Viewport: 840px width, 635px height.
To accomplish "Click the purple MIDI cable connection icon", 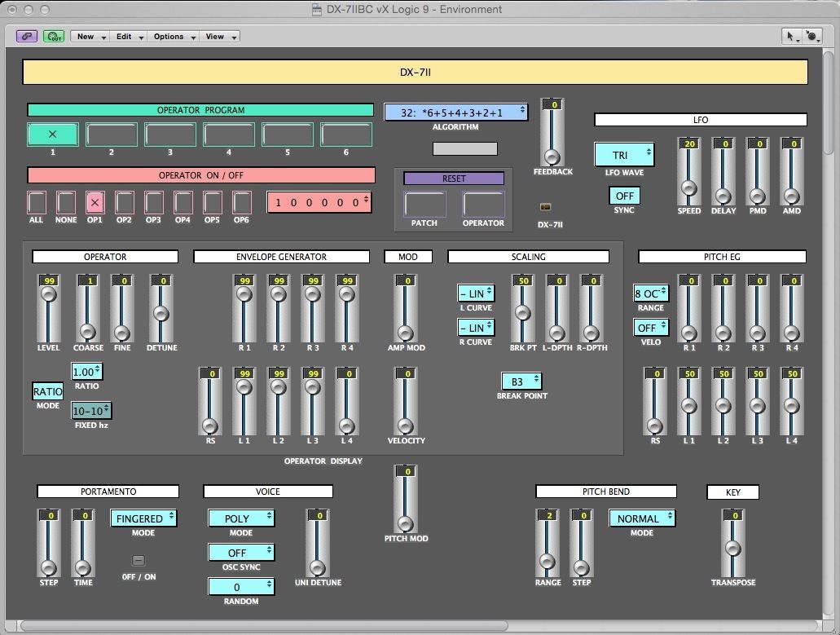I will (x=27, y=36).
